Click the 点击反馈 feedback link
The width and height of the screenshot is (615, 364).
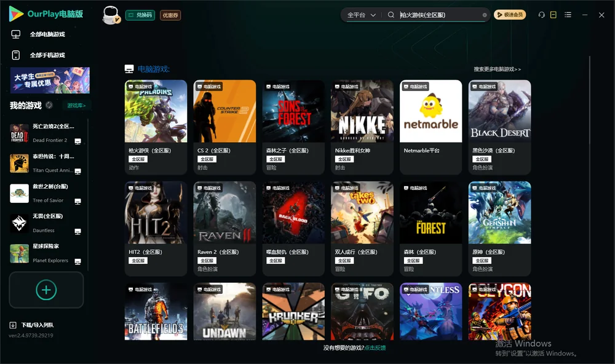[x=375, y=347]
